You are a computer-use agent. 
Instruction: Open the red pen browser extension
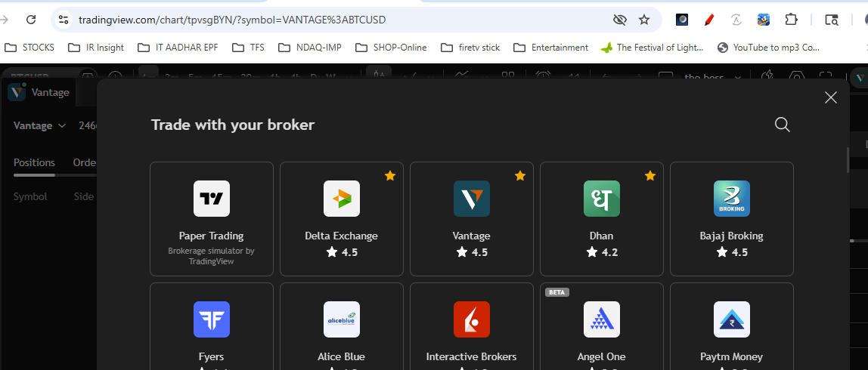coord(709,20)
